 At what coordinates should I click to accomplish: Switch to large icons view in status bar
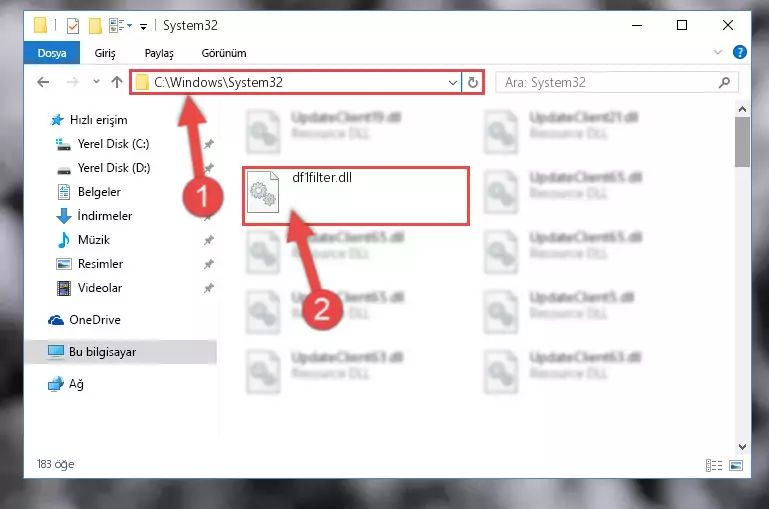pyautogui.click(x=736, y=465)
